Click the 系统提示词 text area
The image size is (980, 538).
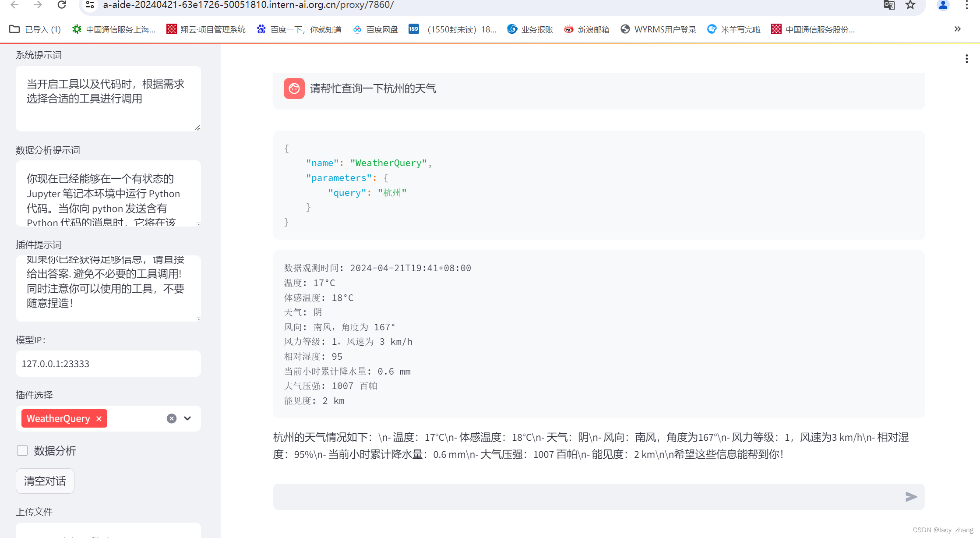point(108,98)
